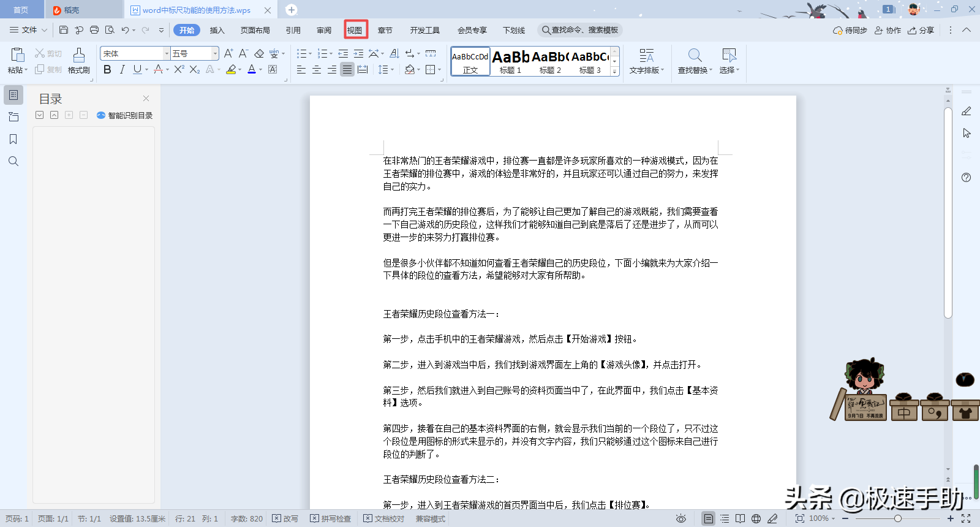The image size is (980, 527).
Task: Switch to outline view in status bar
Action: tap(725, 519)
